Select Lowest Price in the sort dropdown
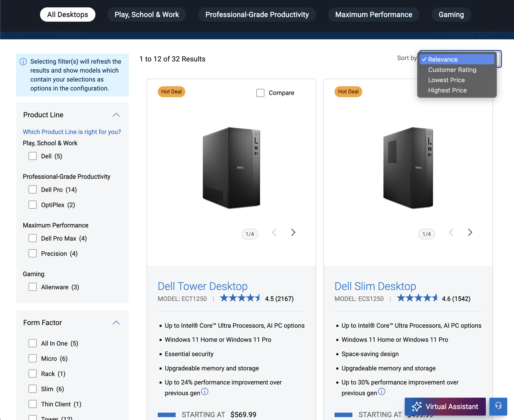This screenshot has height=420, width=514. click(x=447, y=80)
